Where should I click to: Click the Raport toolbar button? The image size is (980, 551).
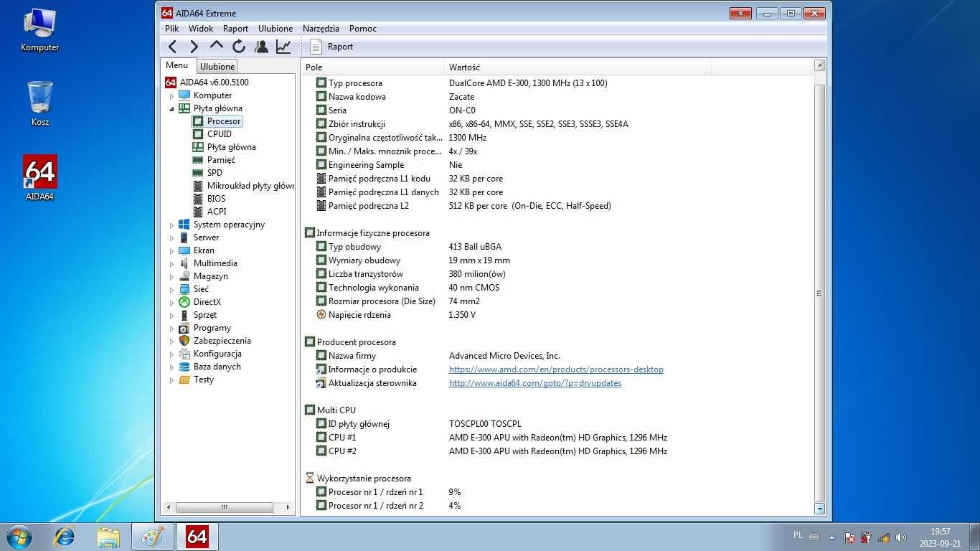point(331,47)
